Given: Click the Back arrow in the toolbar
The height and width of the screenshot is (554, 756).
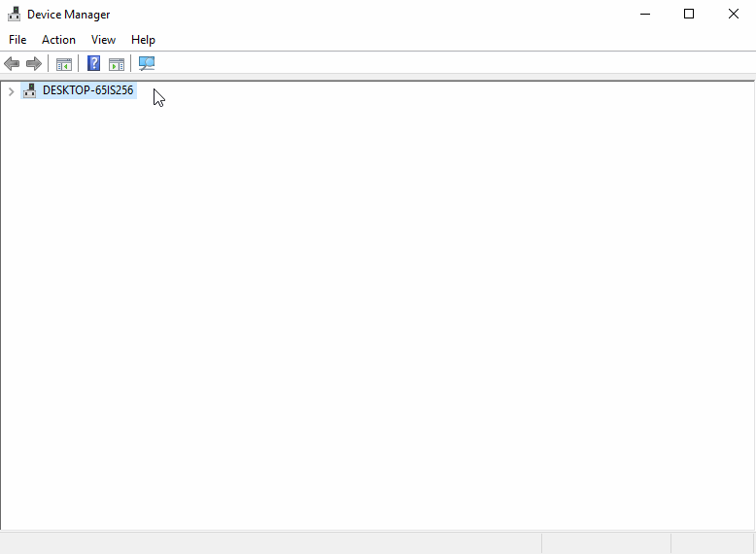Looking at the screenshot, I should 12,64.
